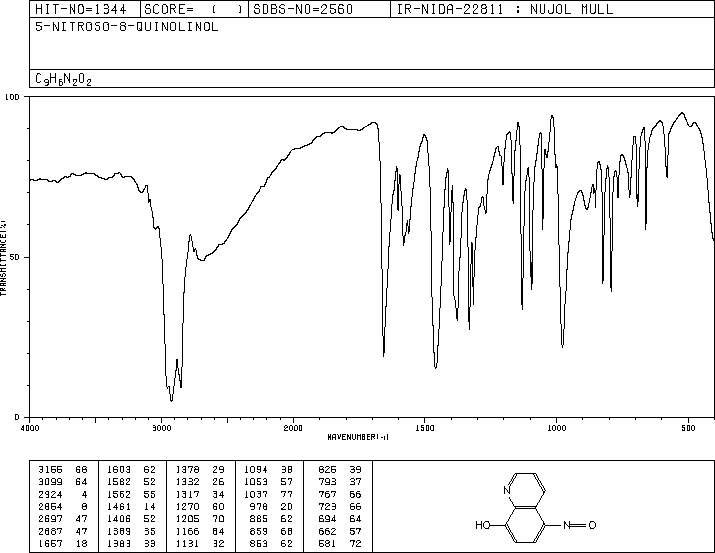Select the 1667 peak table entry
The image size is (715, 553).
pos(63,543)
